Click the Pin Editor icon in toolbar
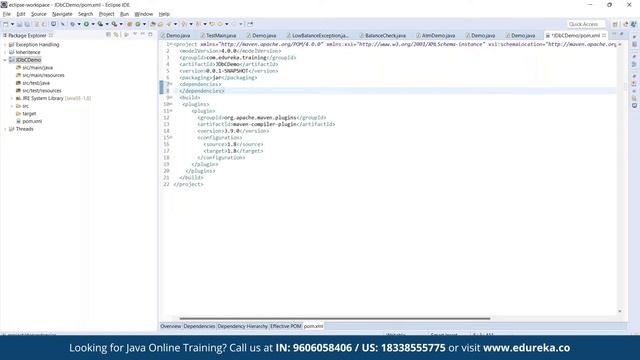 (x=250, y=24)
